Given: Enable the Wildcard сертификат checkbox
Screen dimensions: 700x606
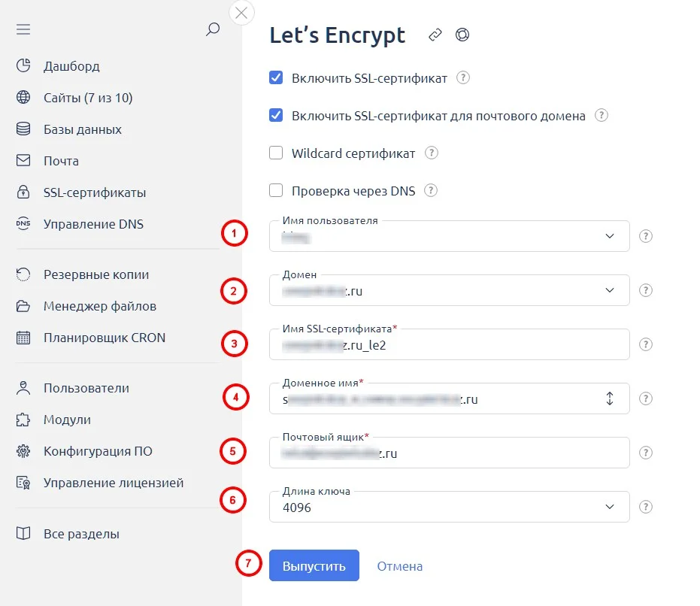Looking at the screenshot, I should click(276, 153).
